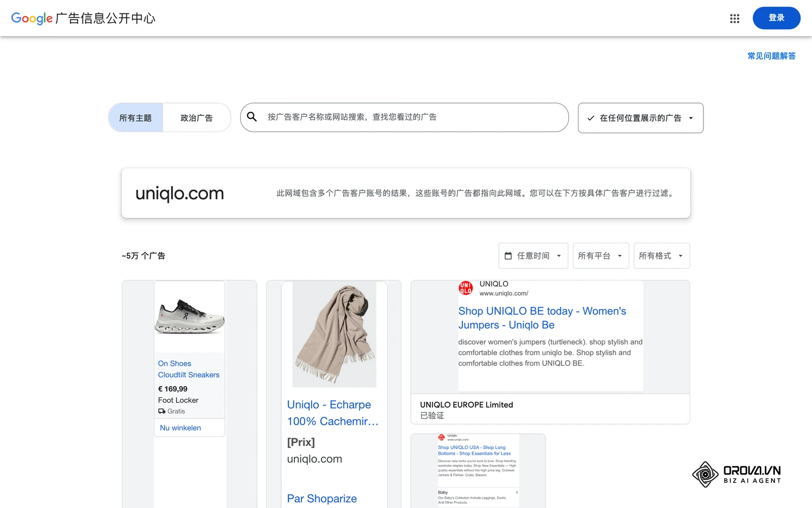Click the Nu winkelen link
The width and height of the screenshot is (812, 508).
[x=180, y=428]
